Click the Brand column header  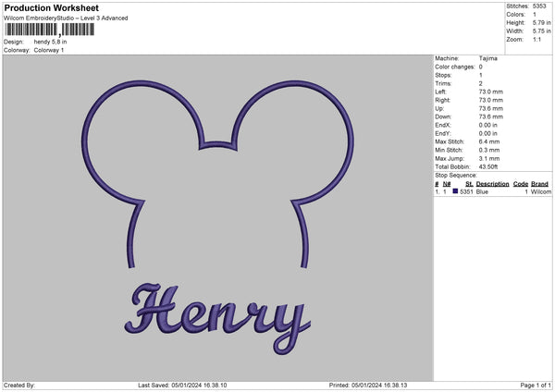pos(540,183)
